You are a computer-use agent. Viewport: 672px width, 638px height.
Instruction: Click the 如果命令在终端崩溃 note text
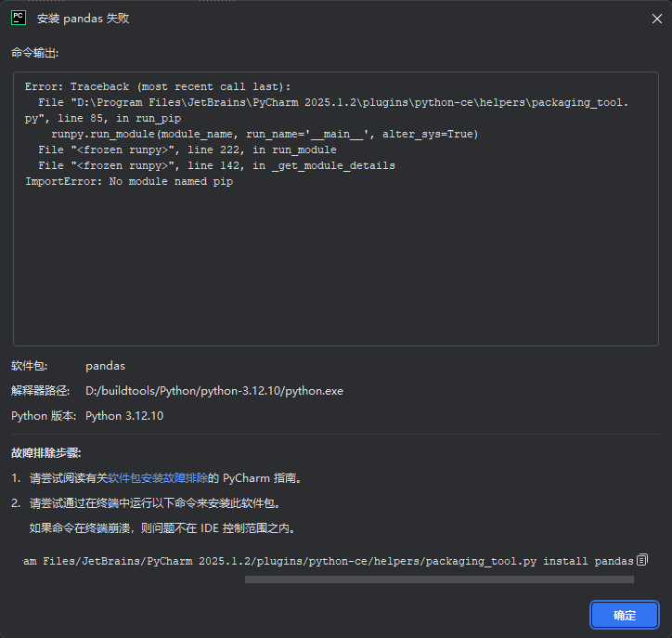tap(162, 528)
